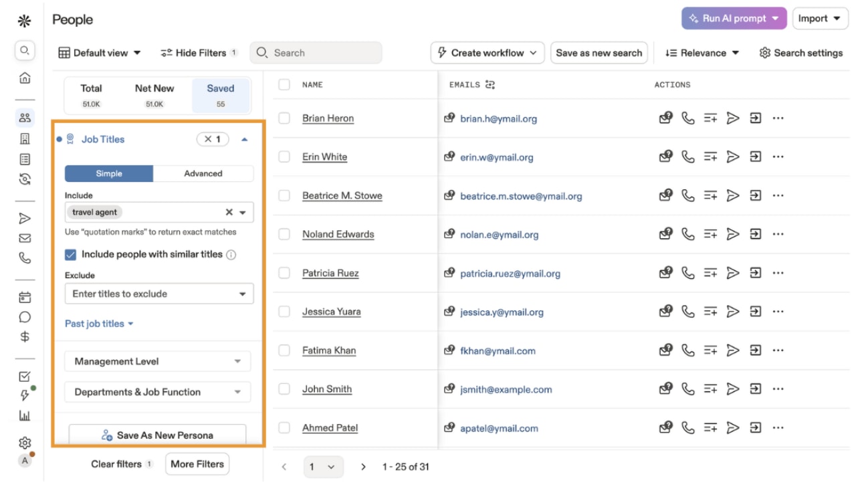The image size is (868, 499).
Task: Collapse the Job Titles filter section
Action: 245,140
